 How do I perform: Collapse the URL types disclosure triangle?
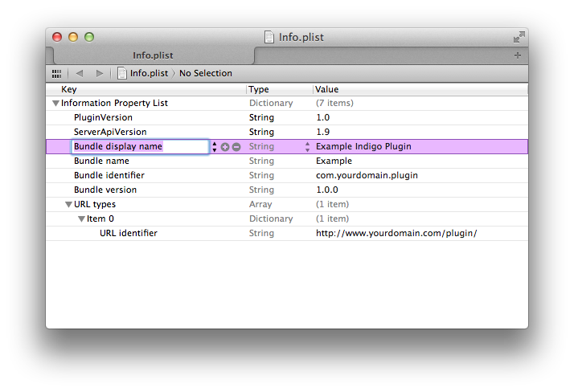(x=68, y=205)
